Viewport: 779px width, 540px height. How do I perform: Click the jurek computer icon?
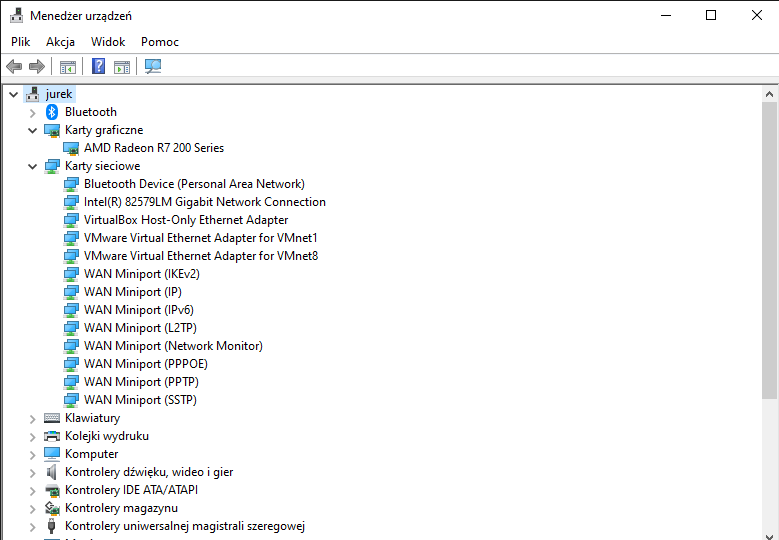tap(33, 94)
